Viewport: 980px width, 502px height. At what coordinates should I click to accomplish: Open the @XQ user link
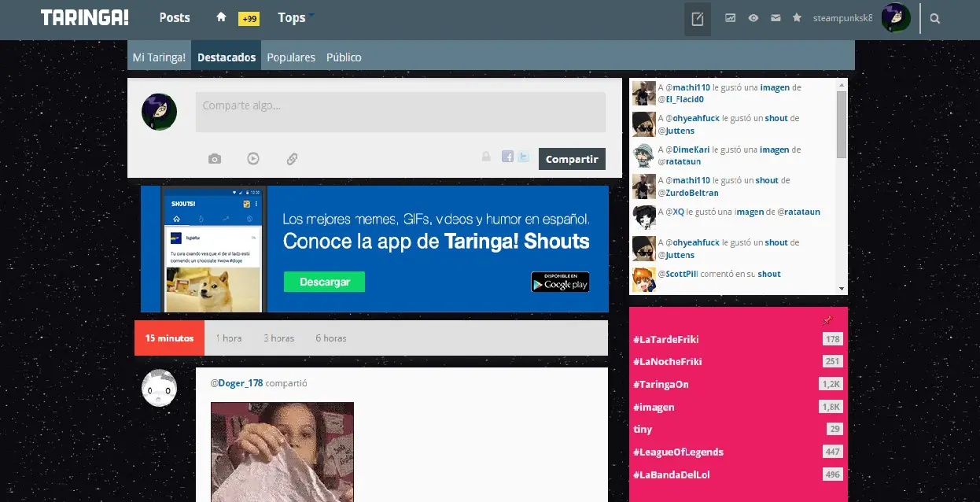[675, 212]
